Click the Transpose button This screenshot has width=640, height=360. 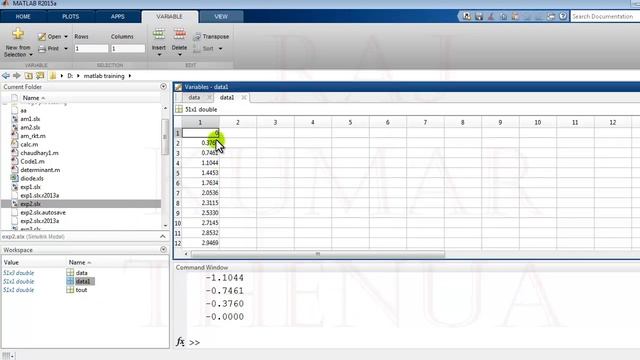[211, 37]
